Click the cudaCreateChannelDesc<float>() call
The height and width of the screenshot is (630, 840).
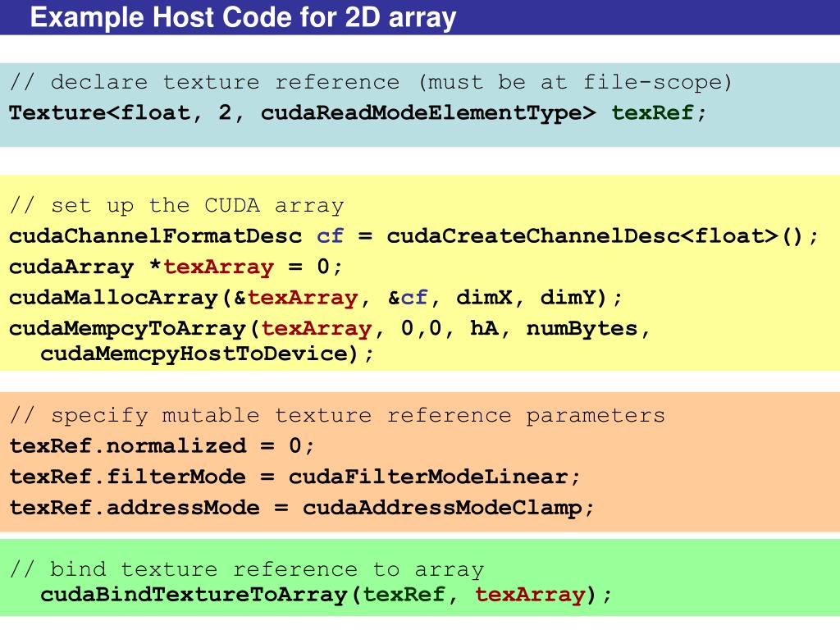pyautogui.click(x=602, y=236)
